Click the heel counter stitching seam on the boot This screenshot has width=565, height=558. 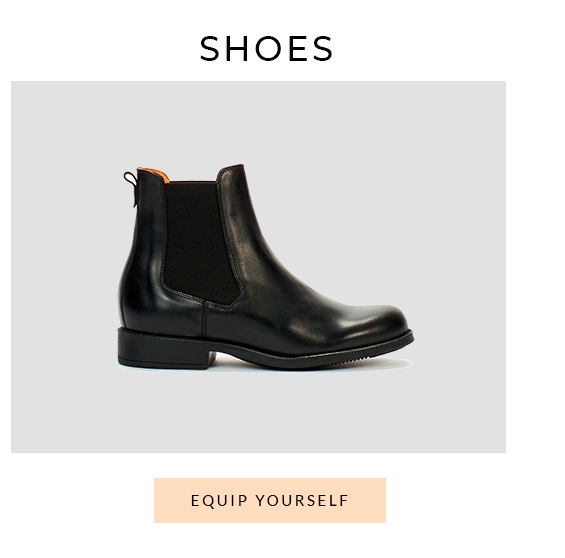pyautogui.click(x=205, y=319)
